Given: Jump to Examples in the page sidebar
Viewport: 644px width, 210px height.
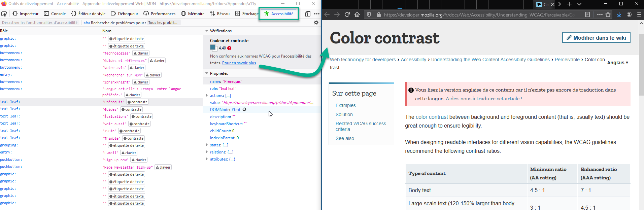Looking at the screenshot, I should click(x=346, y=105).
